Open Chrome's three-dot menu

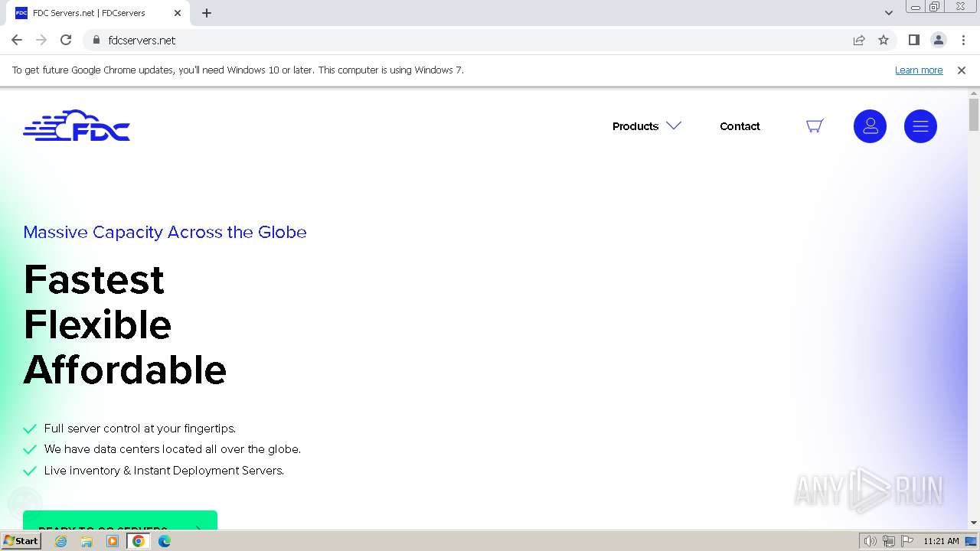963,40
